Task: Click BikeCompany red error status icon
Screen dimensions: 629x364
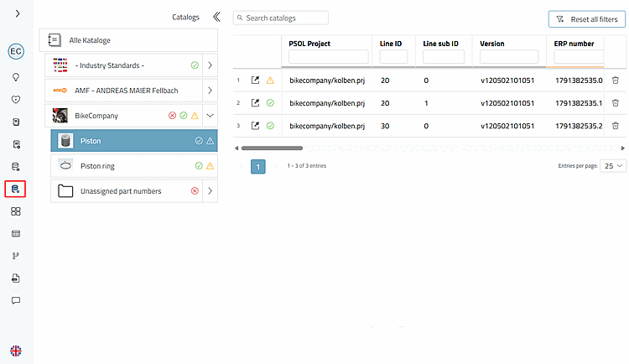Action: pos(172,116)
